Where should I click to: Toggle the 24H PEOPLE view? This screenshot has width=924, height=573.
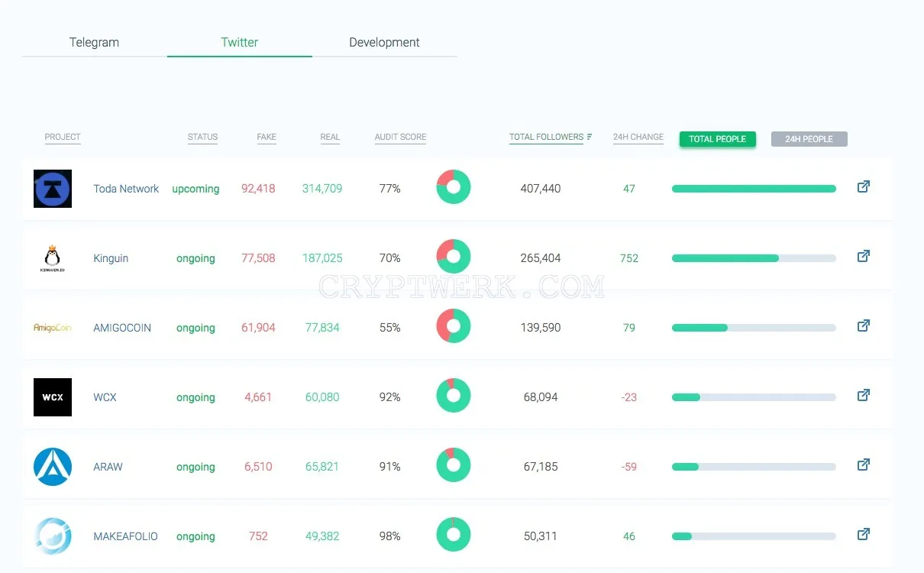(x=809, y=139)
